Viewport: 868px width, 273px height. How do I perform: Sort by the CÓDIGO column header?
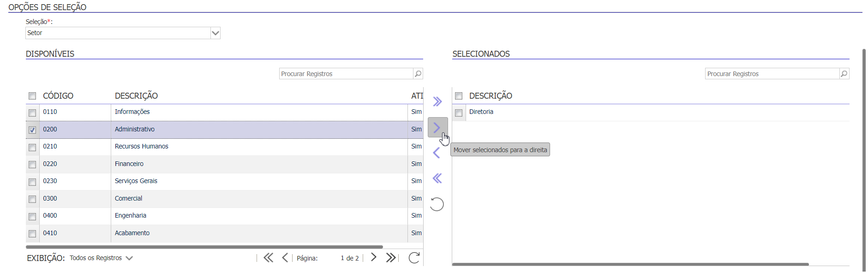tap(58, 96)
